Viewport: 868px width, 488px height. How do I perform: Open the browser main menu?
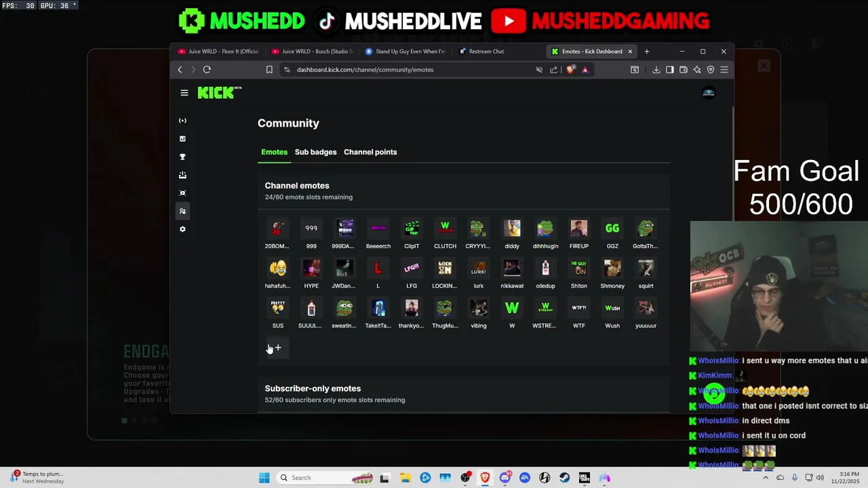(x=724, y=69)
